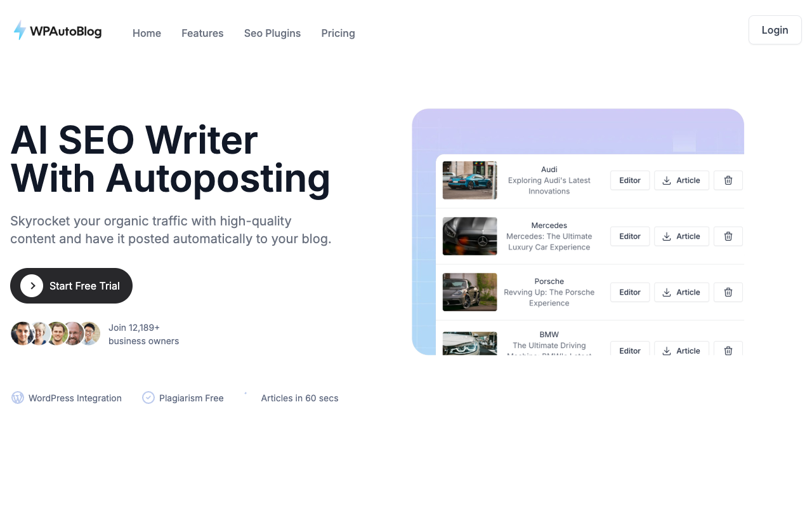Click the Mercedes car thumbnail
Viewport: 812px width, 508px height.
pyautogui.click(x=469, y=236)
